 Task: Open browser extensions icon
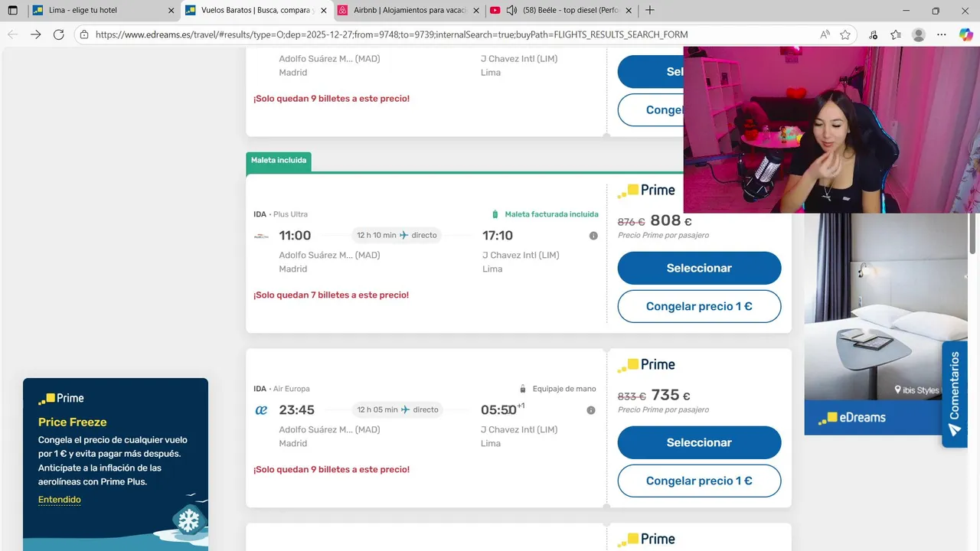(x=874, y=34)
